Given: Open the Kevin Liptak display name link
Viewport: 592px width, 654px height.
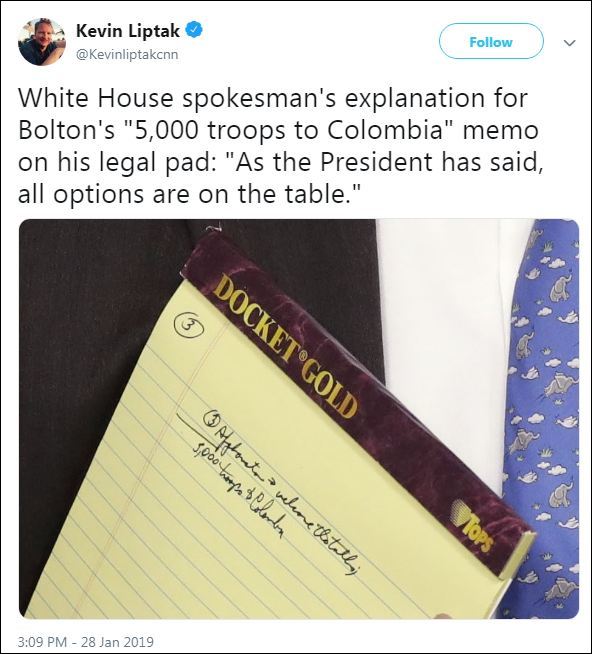Looking at the screenshot, I should tap(128, 30).
